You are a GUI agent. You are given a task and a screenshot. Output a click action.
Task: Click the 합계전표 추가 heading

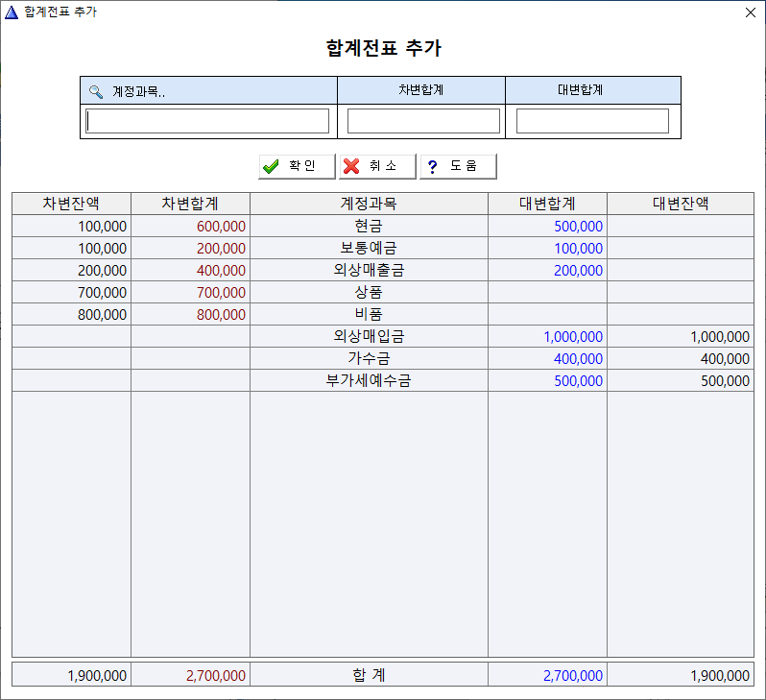point(384,48)
